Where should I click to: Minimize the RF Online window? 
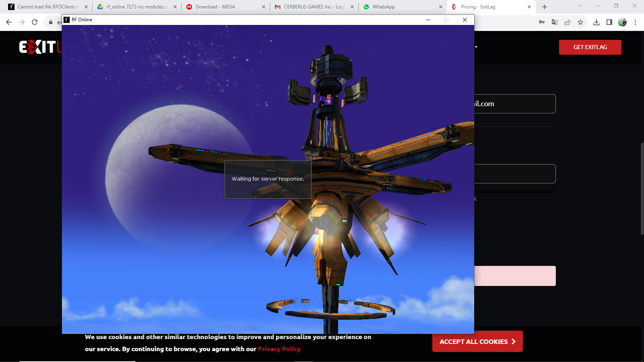(428, 20)
